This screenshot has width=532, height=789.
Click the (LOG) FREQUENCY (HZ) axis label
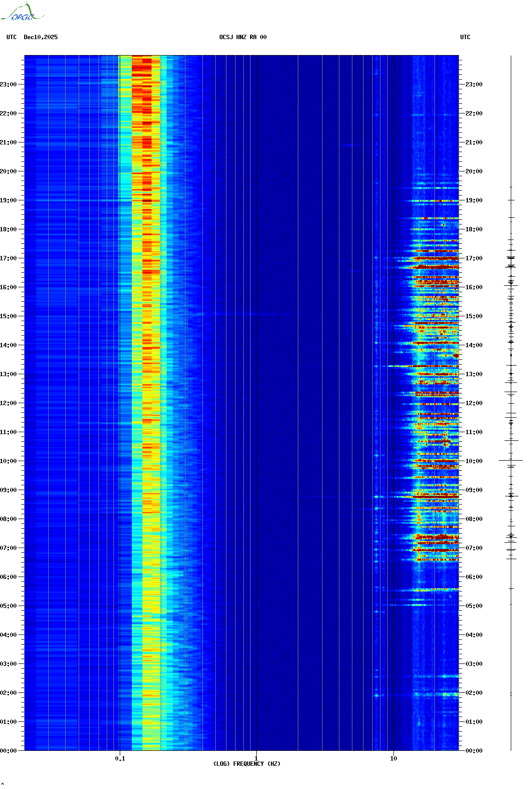[x=247, y=763]
